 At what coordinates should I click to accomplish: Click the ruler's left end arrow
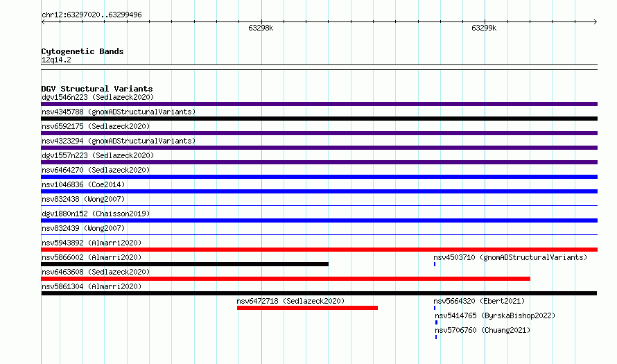(43, 22)
